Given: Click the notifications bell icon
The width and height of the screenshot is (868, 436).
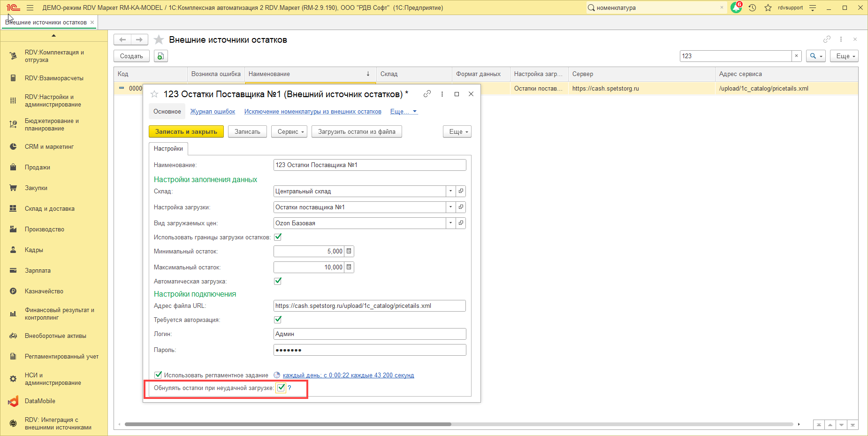Looking at the screenshot, I should (x=736, y=8).
